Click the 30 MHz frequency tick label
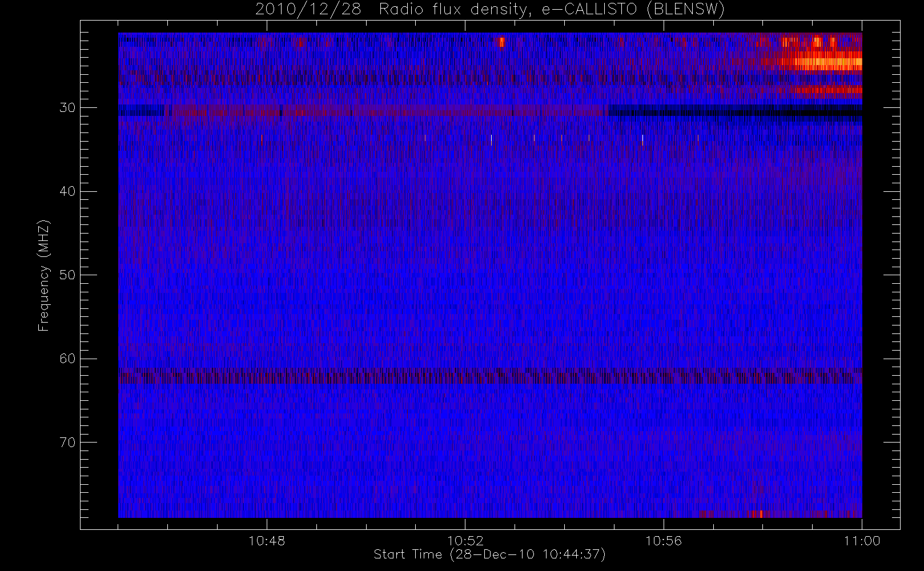 (67, 108)
